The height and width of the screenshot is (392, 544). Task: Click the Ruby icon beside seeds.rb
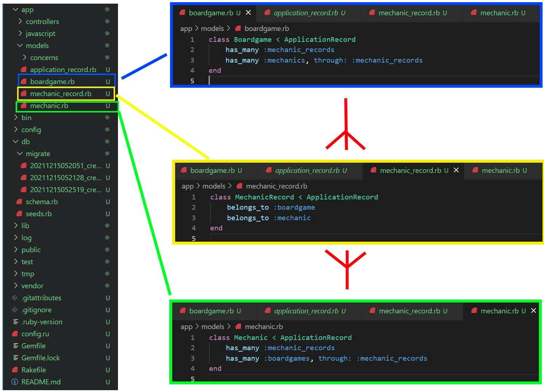(x=19, y=214)
